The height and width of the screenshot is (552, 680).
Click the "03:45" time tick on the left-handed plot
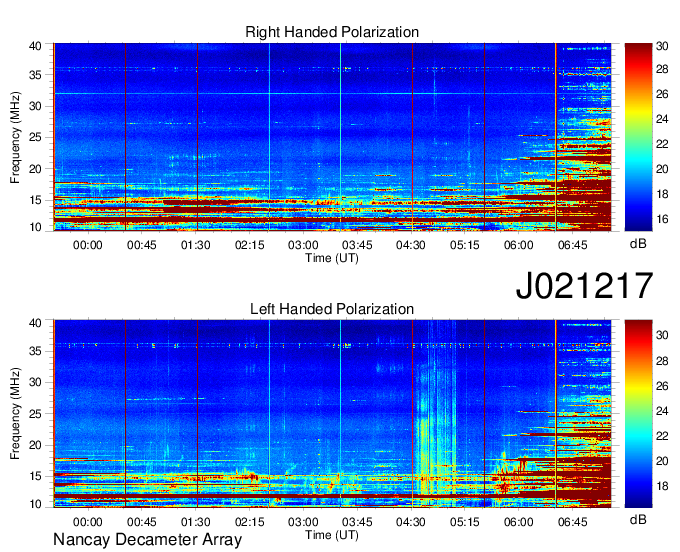pos(357,522)
